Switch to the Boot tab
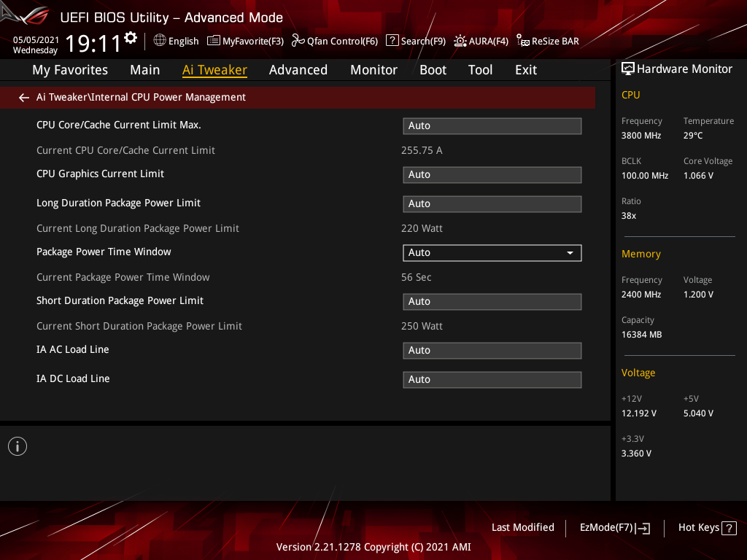This screenshot has width=747, height=560. tap(433, 70)
